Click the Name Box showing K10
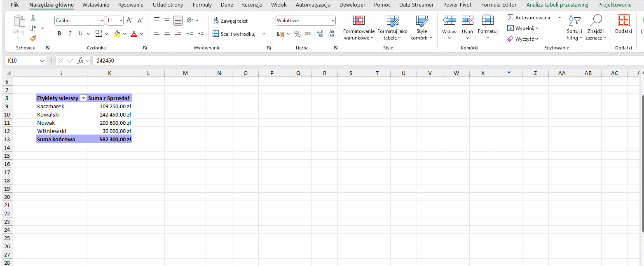The height and width of the screenshot is (266, 644). [23, 61]
